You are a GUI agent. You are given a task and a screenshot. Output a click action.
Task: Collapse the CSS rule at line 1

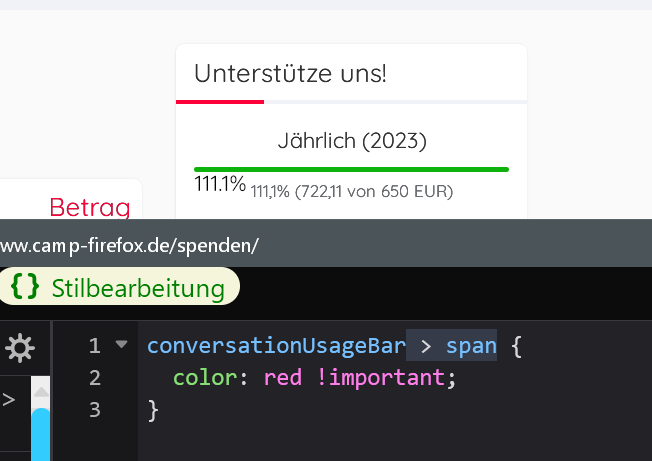coord(122,345)
